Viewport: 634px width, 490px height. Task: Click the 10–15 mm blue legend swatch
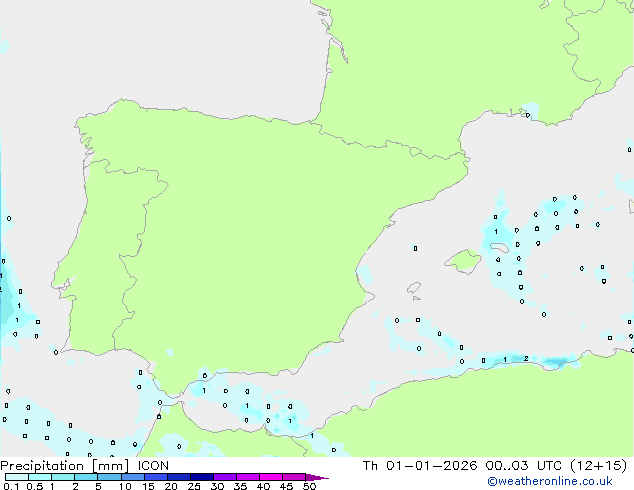[x=132, y=477]
